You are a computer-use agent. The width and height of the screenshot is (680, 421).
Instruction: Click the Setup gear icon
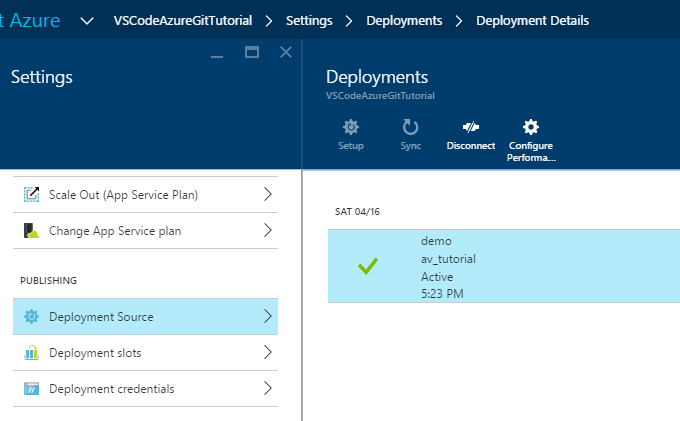(350, 127)
